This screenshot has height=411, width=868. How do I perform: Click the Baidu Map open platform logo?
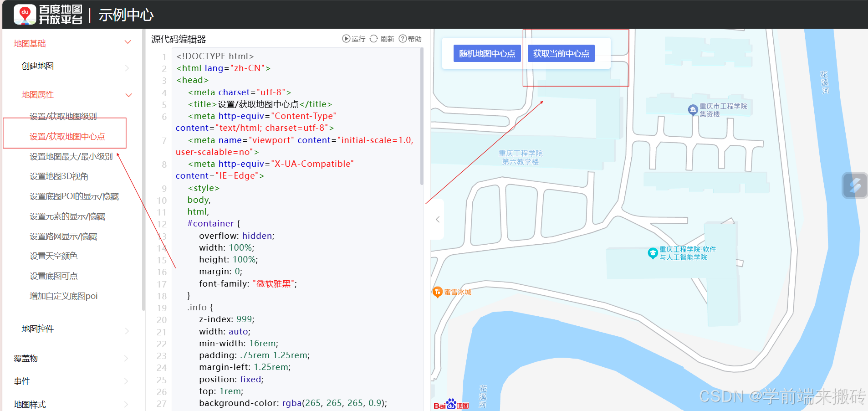(x=48, y=15)
